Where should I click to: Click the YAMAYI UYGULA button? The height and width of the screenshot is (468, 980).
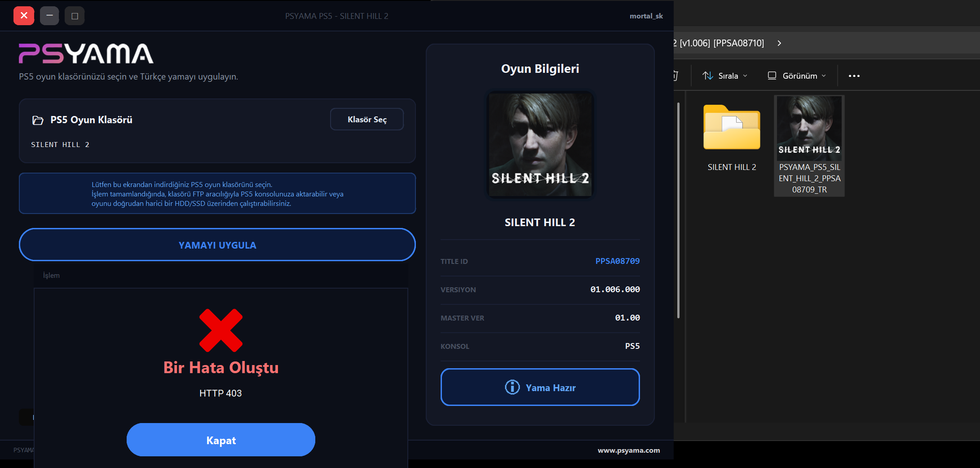tap(217, 245)
